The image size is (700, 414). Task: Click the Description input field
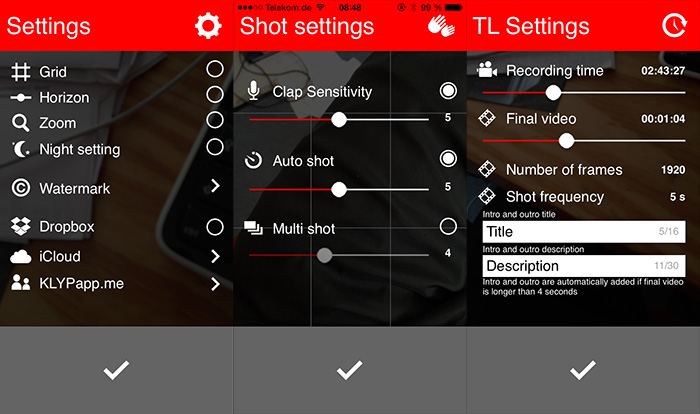584,266
